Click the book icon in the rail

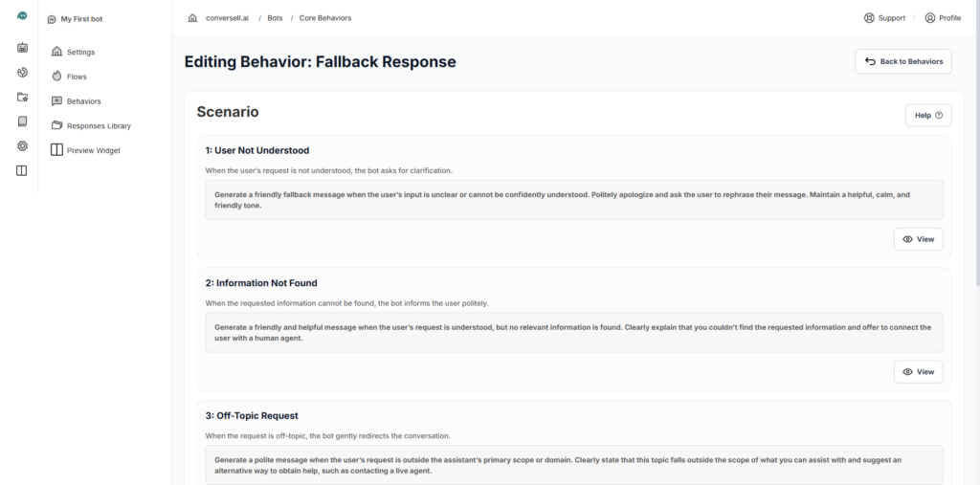(x=22, y=121)
